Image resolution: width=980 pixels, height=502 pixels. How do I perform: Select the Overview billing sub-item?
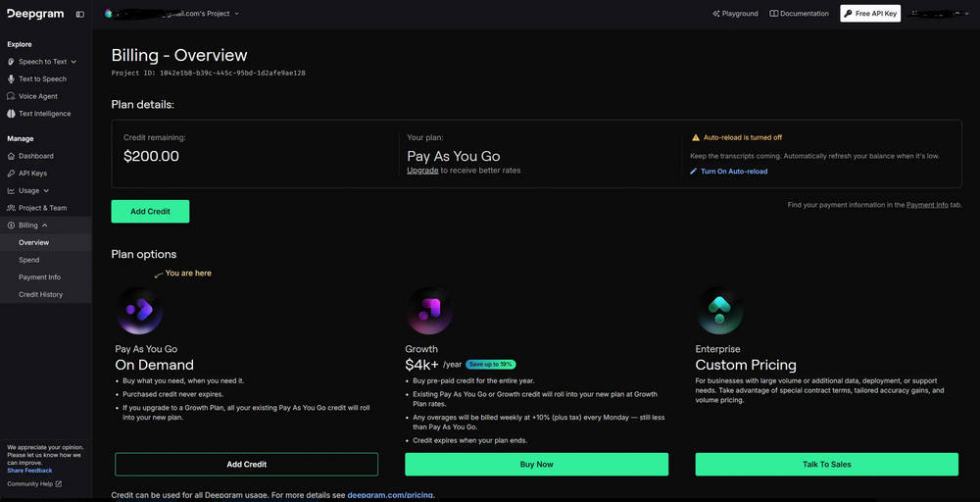pos(33,242)
